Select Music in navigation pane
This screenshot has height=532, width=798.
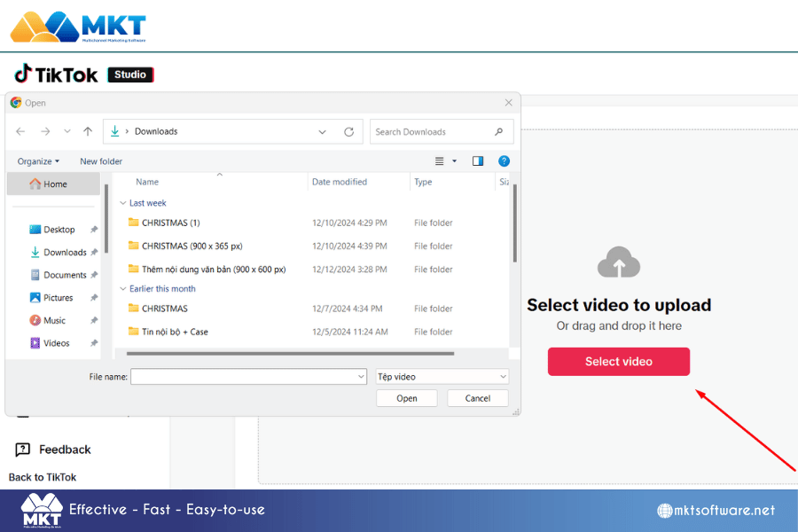click(x=54, y=321)
